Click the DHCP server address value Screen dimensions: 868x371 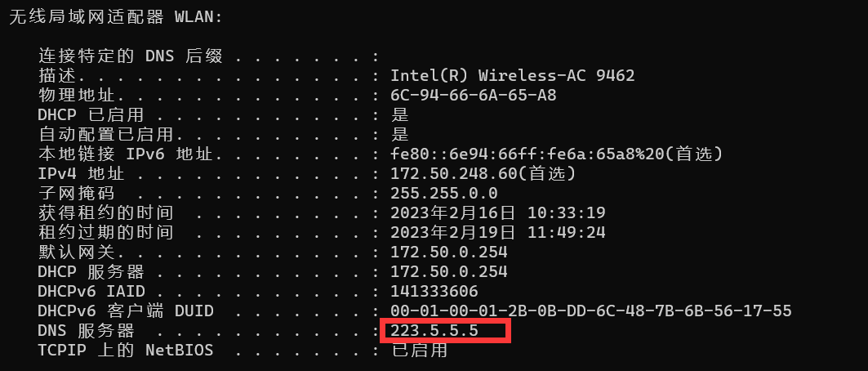[x=449, y=272]
